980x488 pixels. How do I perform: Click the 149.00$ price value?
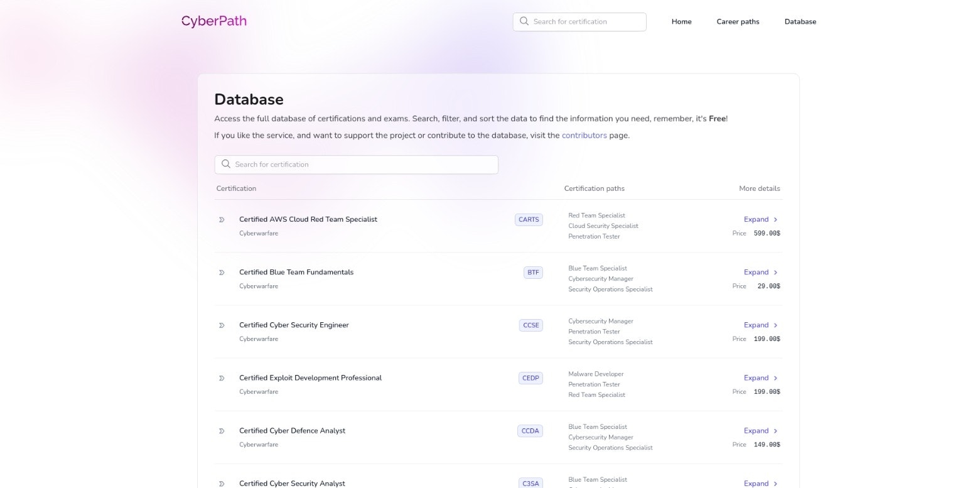coord(767,445)
